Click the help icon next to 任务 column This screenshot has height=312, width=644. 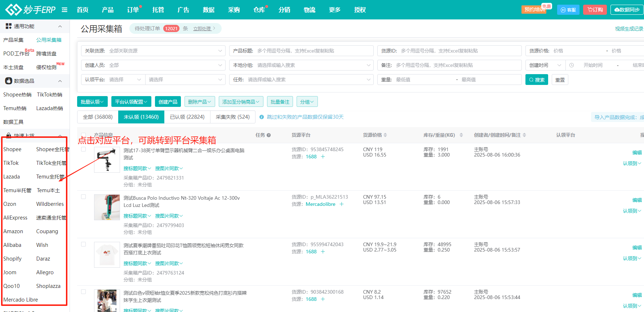click(x=268, y=135)
